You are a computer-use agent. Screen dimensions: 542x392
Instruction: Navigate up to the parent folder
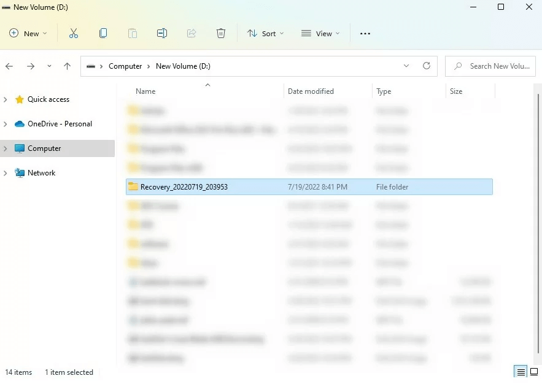(x=67, y=66)
